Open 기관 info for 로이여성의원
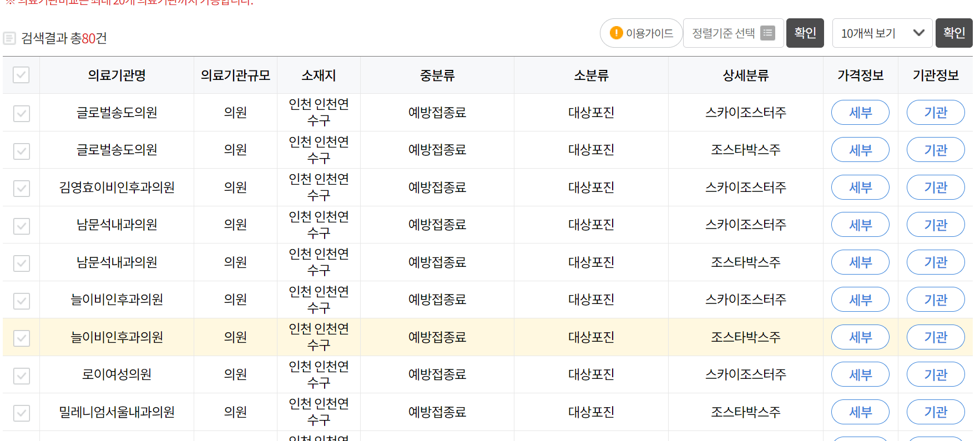 (x=936, y=374)
